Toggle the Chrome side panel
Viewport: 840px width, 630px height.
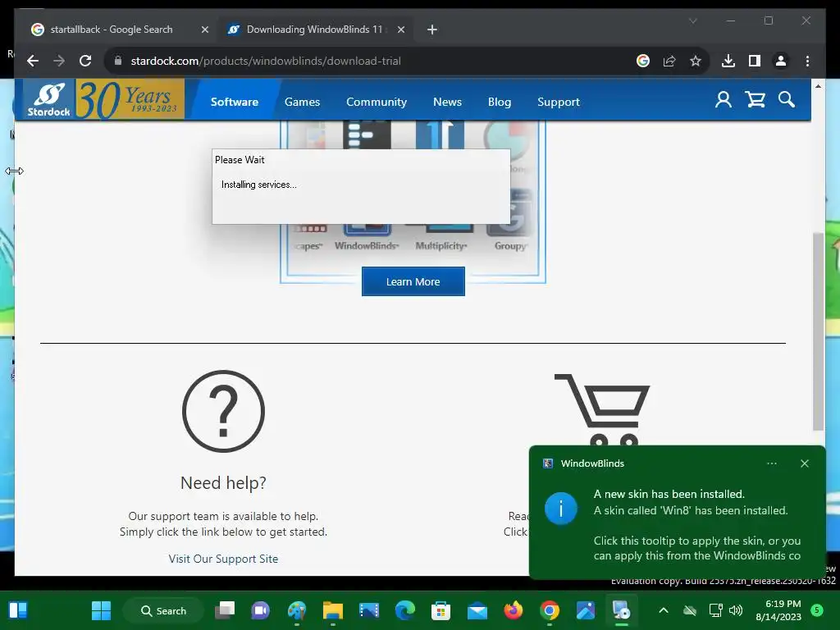pos(755,61)
